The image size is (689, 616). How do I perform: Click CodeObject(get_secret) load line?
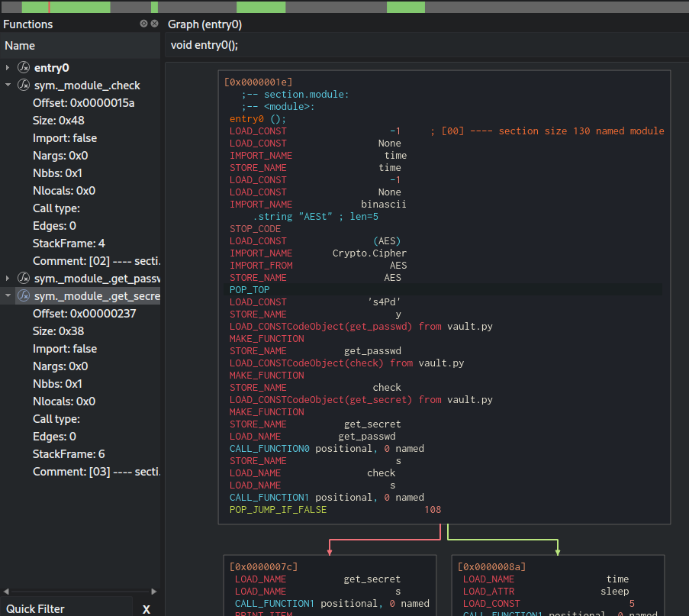coord(361,400)
